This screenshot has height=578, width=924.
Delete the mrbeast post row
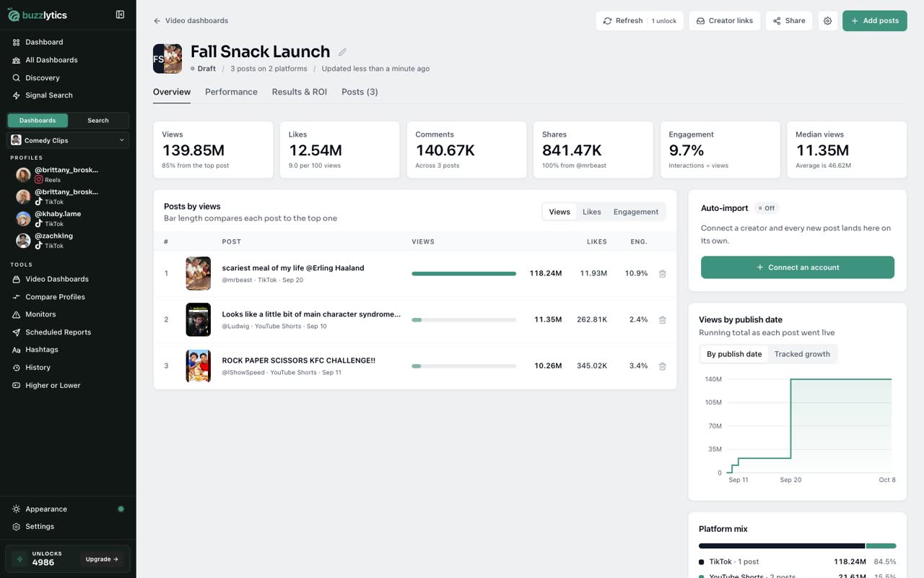point(662,274)
